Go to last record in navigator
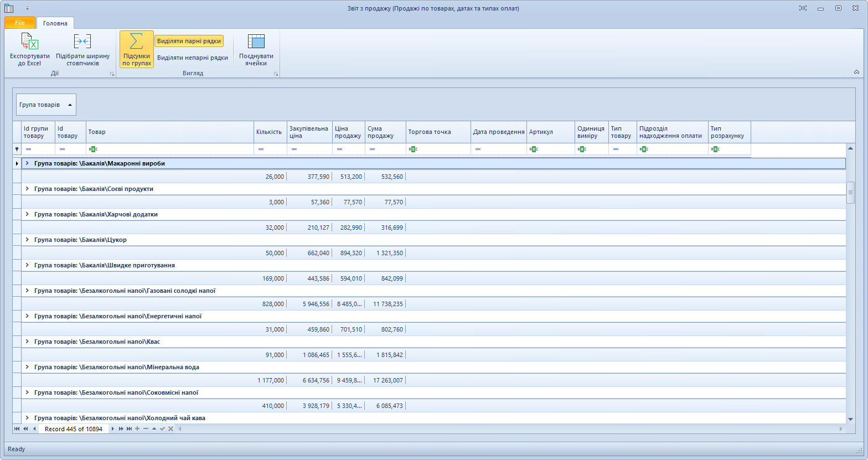Viewport: 868px width, 460px height. (129, 429)
